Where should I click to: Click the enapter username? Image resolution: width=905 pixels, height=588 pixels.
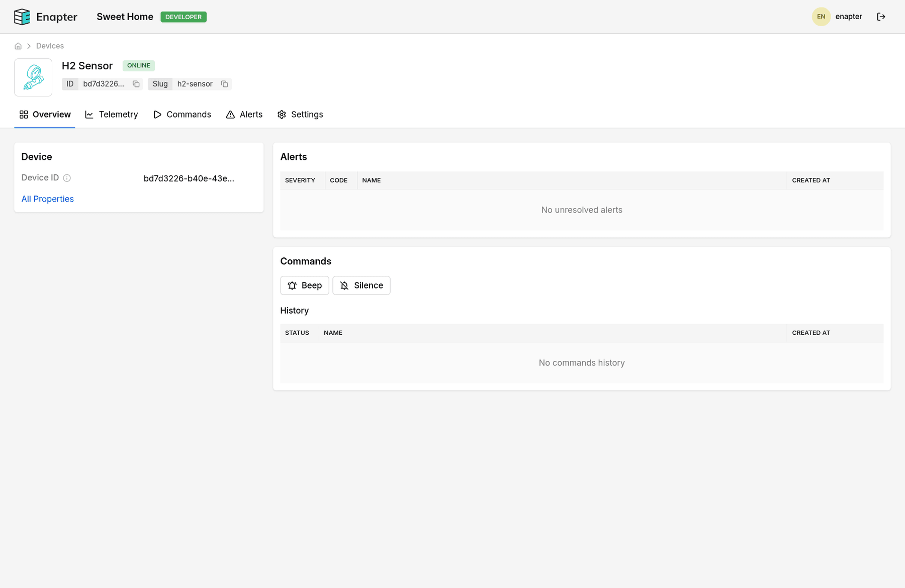tap(848, 17)
